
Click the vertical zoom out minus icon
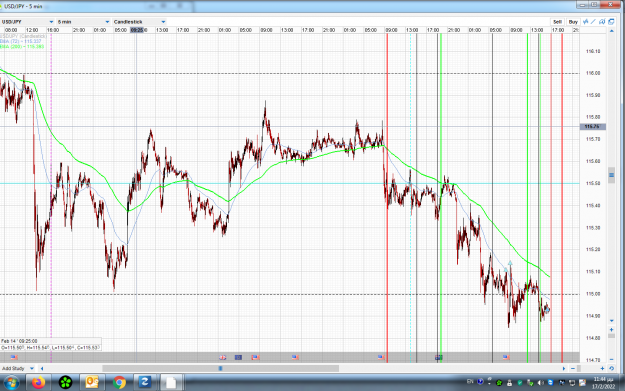pyautogui.click(x=611, y=360)
